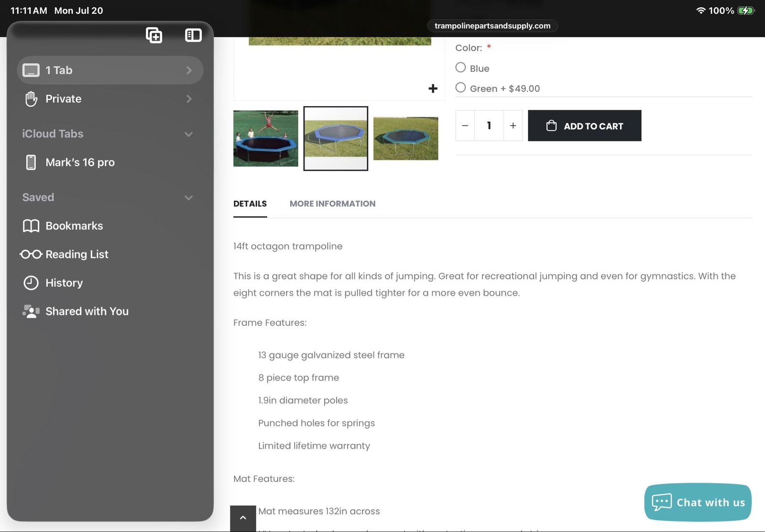This screenshot has height=532, width=765.
Task: Hide the Safari sidebar
Action: coord(193,35)
